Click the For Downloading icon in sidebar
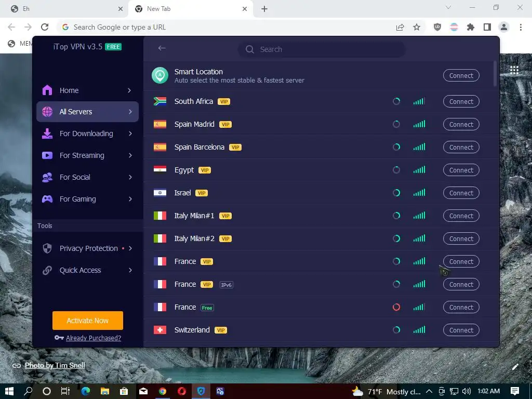Image resolution: width=532 pixels, height=399 pixels. point(47,134)
